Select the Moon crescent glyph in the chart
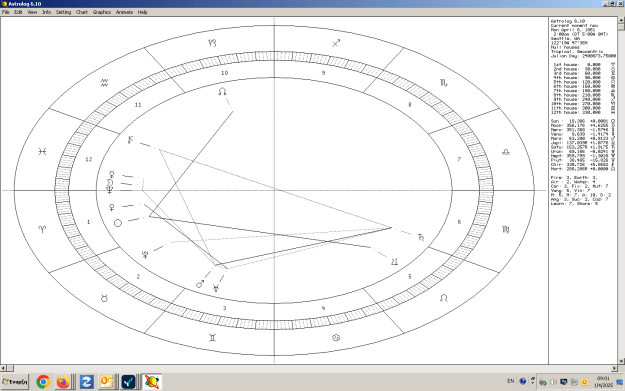The height and width of the screenshot is (391, 625). click(x=110, y=183)
